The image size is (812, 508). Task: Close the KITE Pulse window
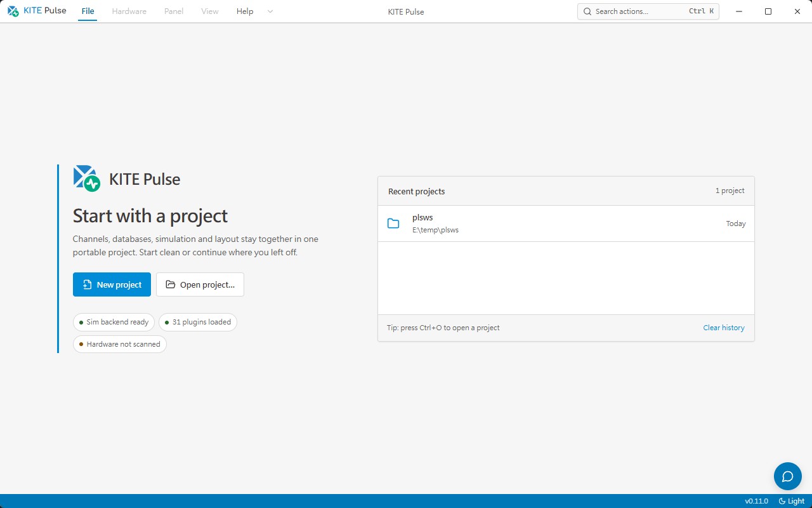point(797,11)
